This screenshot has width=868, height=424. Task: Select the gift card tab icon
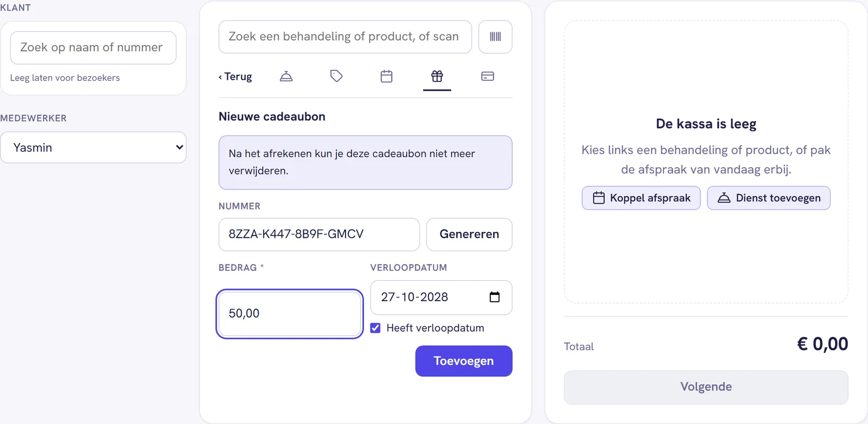437,77
